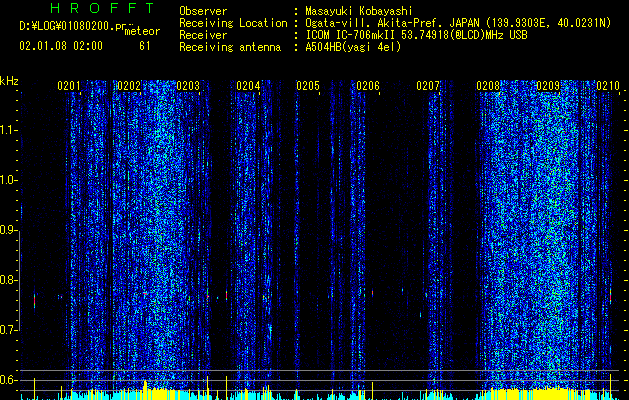Click the meteor label above the count
This screenshot has height=400, width=629.
click(x=142, y=31)
